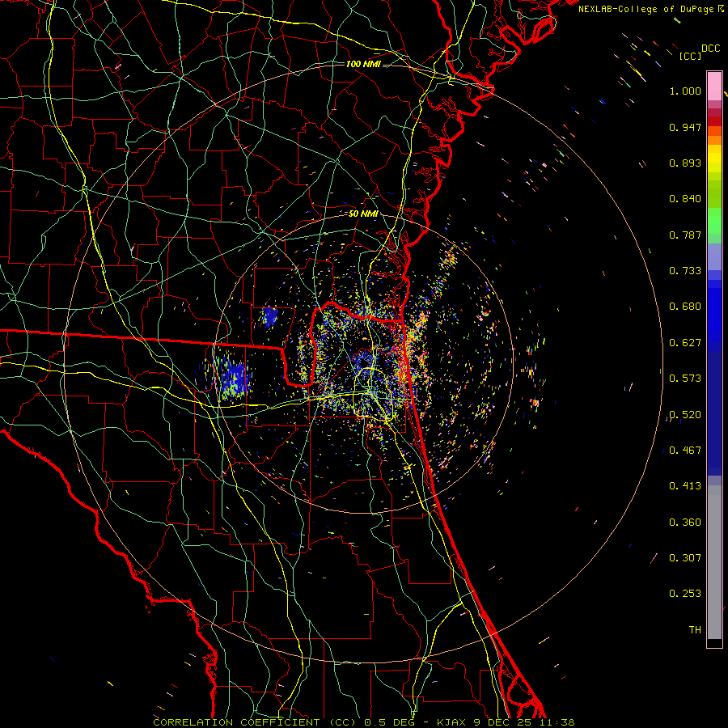The width and height of the screenshot is (728, 728).
Task: Click the 'DCC' label above the color scale
Action: click(710, 49)
